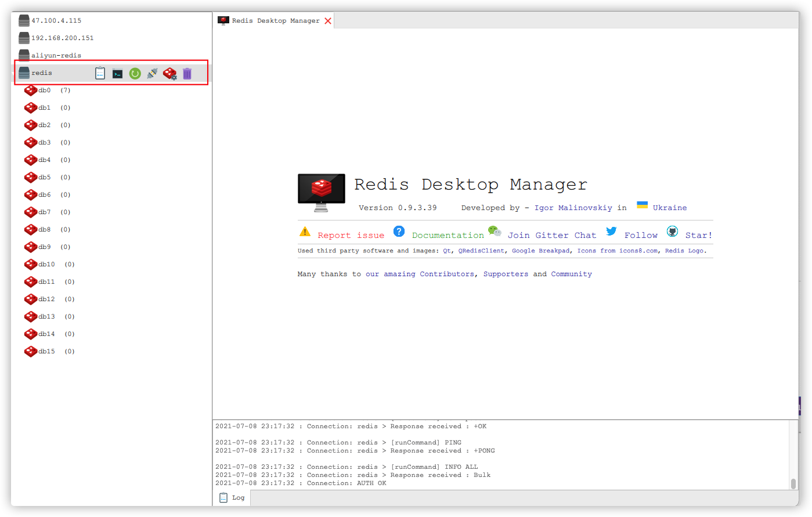Open the Join Gitter Chat link
The width and height of the screenshot is (812, 517).
tap(551, 236)
